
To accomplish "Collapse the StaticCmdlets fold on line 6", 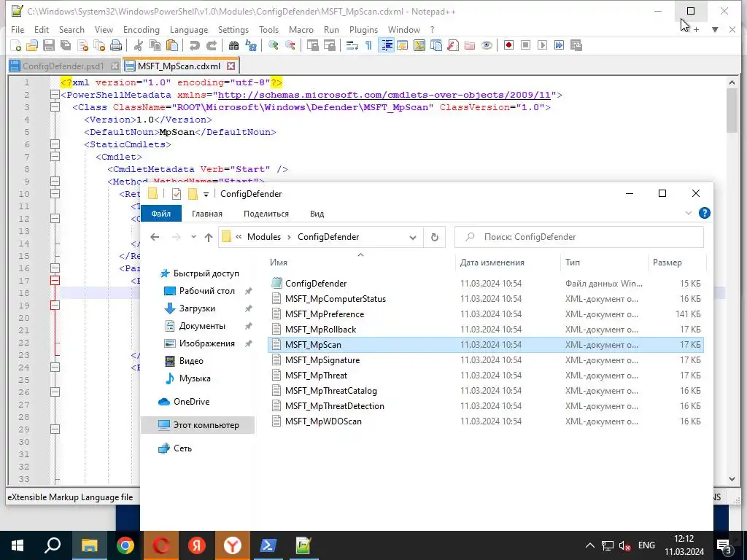I will [55, 144].
